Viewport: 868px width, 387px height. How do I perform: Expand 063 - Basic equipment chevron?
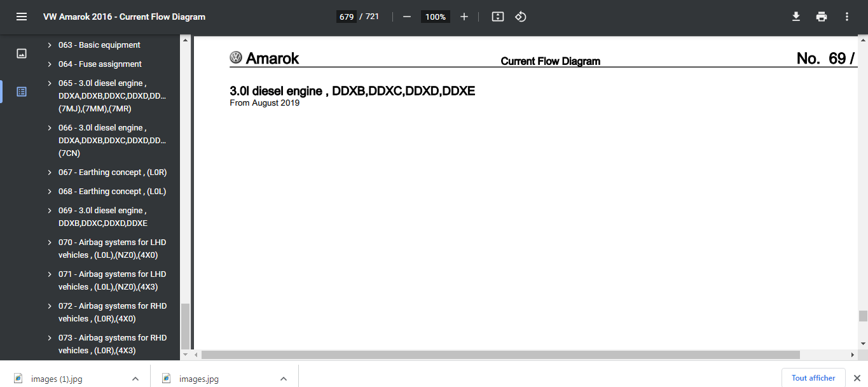click(50, 45)
